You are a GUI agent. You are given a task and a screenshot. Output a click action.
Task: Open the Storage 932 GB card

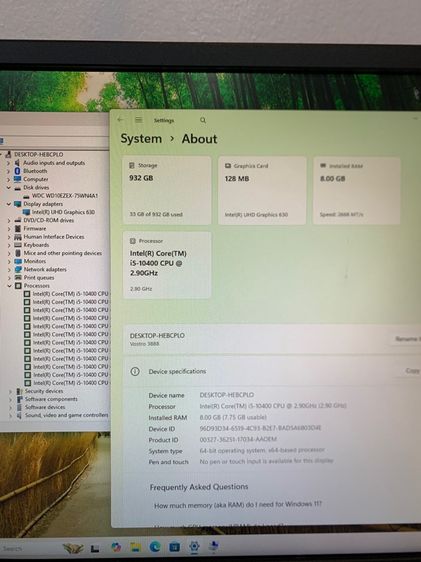pyautogui.click(x=167, y=190)
